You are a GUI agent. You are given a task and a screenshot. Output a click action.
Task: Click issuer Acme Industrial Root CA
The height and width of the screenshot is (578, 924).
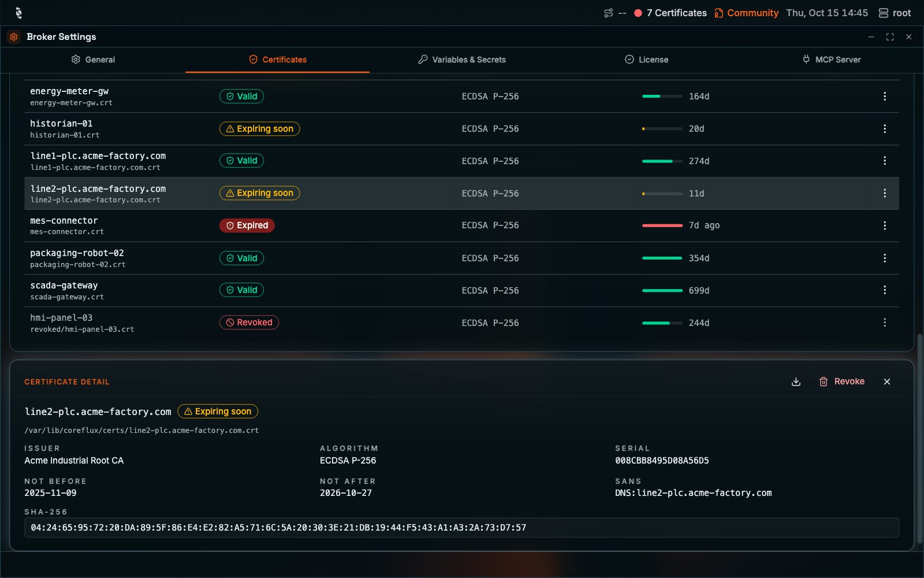[74, 461]
